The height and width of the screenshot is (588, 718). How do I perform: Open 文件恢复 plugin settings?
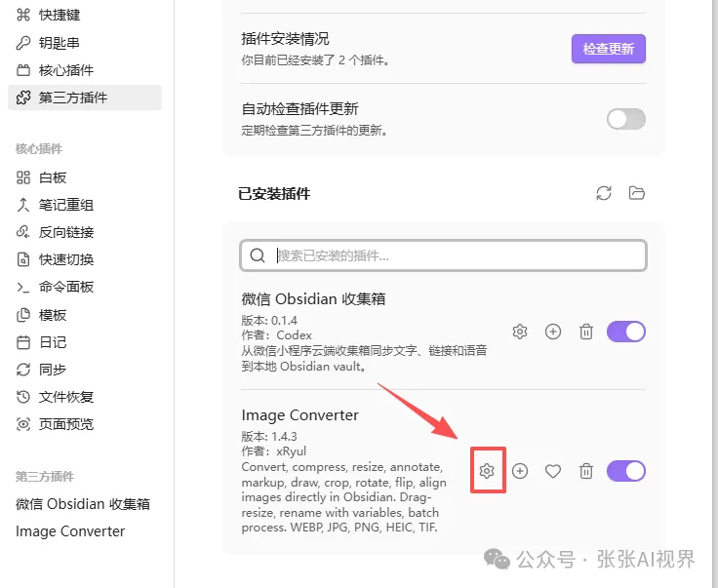85,397
